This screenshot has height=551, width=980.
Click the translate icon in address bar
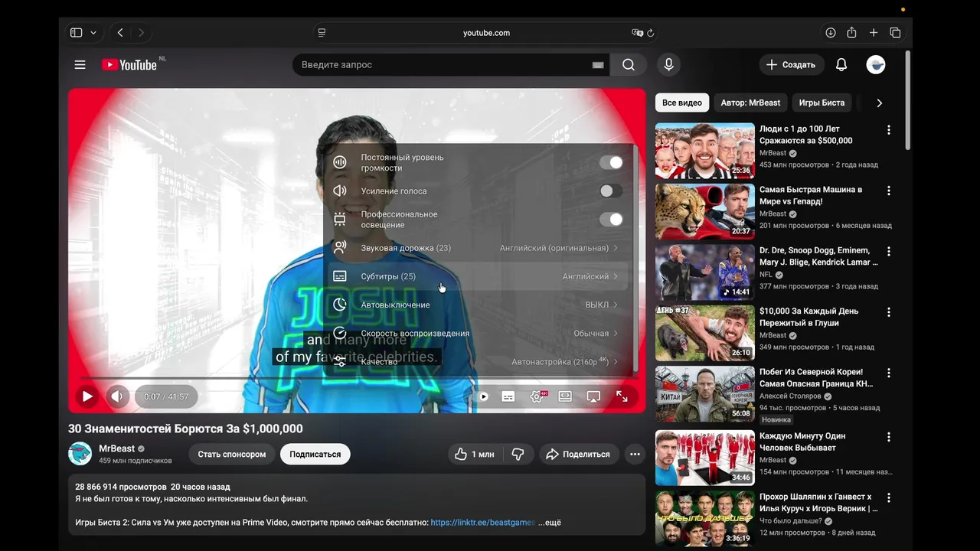pos(637,33)
